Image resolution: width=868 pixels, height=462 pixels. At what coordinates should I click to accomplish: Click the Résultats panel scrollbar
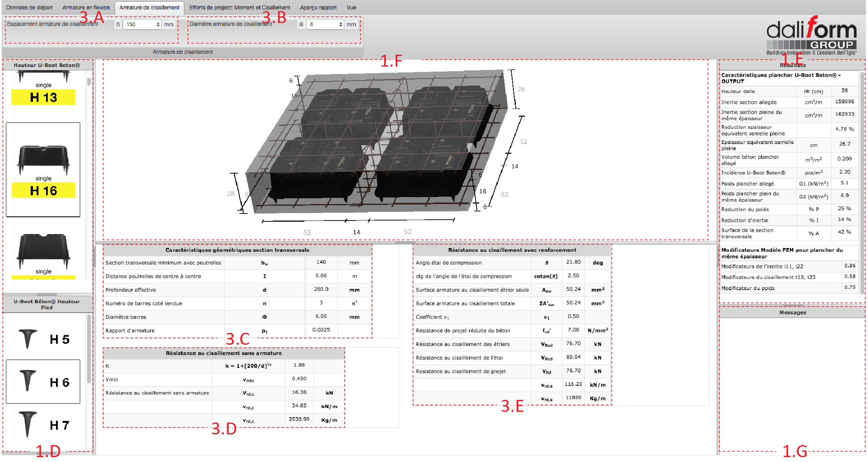862,183
